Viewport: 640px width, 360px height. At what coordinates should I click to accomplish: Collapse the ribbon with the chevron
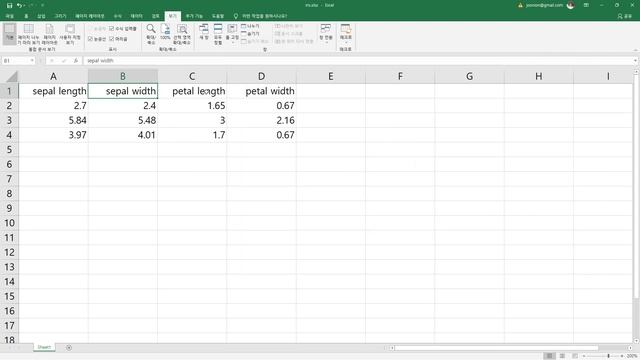click(x=635, y=50)
